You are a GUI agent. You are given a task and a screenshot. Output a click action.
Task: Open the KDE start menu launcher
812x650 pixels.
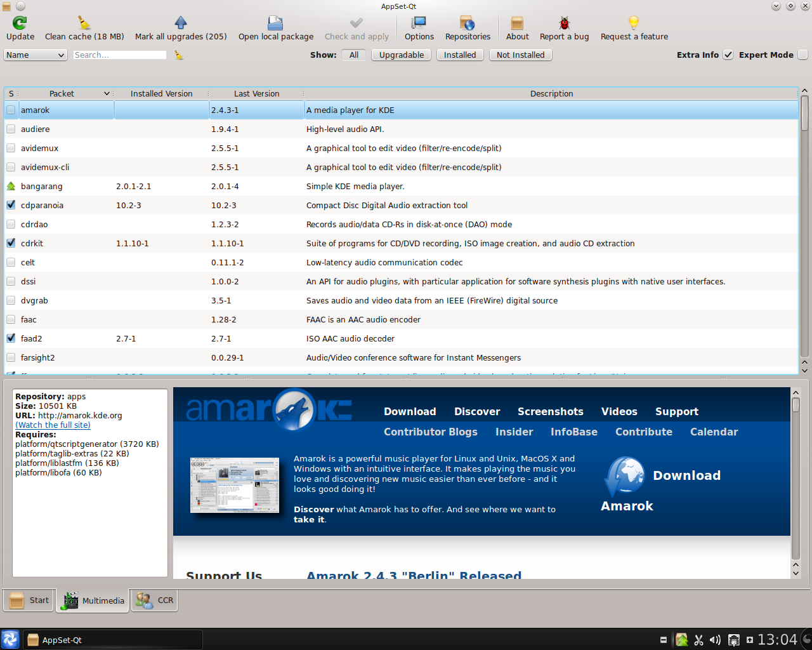[10, 639]
